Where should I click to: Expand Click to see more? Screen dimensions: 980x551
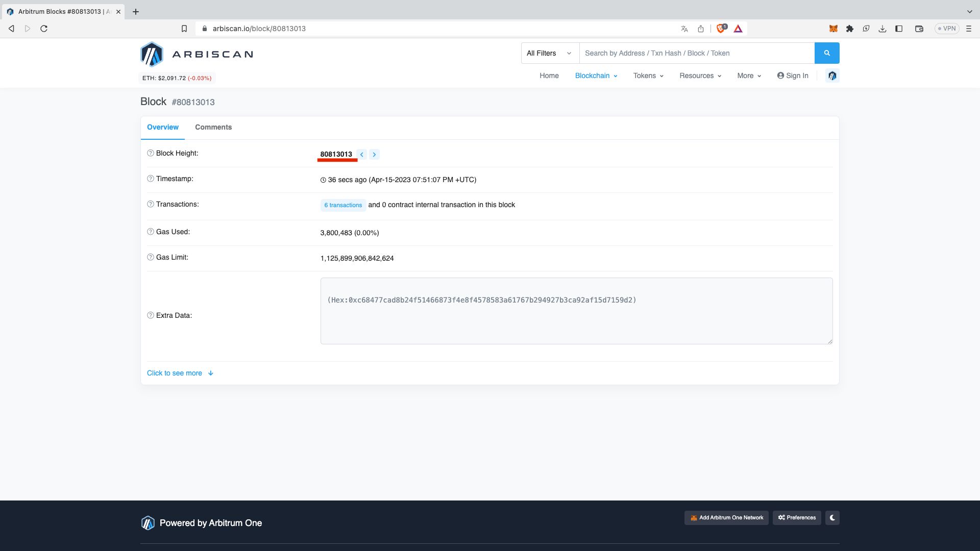[180, 373]
